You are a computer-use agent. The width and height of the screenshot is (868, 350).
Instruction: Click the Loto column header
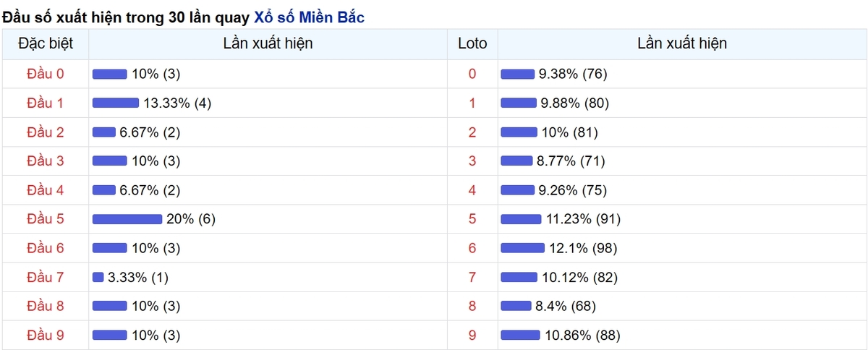tap(472, 43)
